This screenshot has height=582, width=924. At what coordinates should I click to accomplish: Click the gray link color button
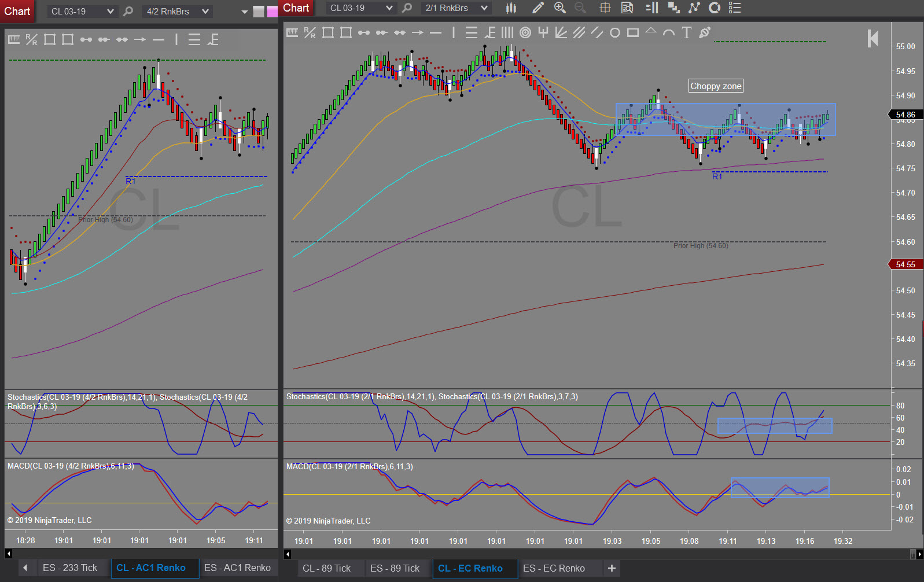[x=259, y=12]
